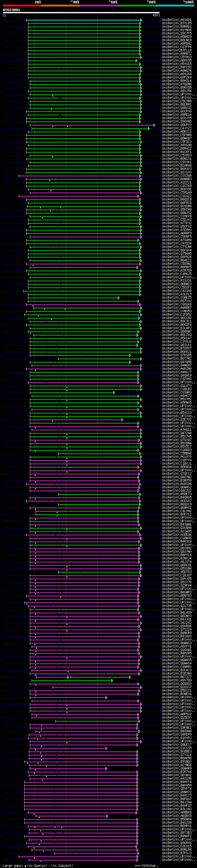197x868 pixels.
Task: Select the UniRef100_A9SG98 label
Action: click(177, 145)
